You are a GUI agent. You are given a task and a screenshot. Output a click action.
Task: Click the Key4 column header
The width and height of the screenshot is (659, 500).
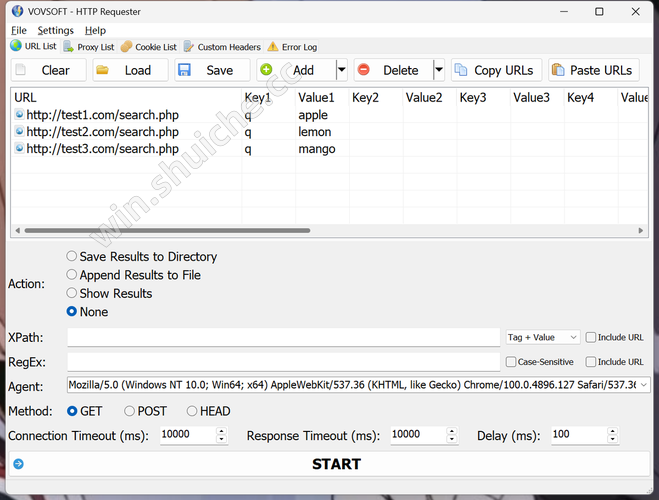[x=591, y=97]
